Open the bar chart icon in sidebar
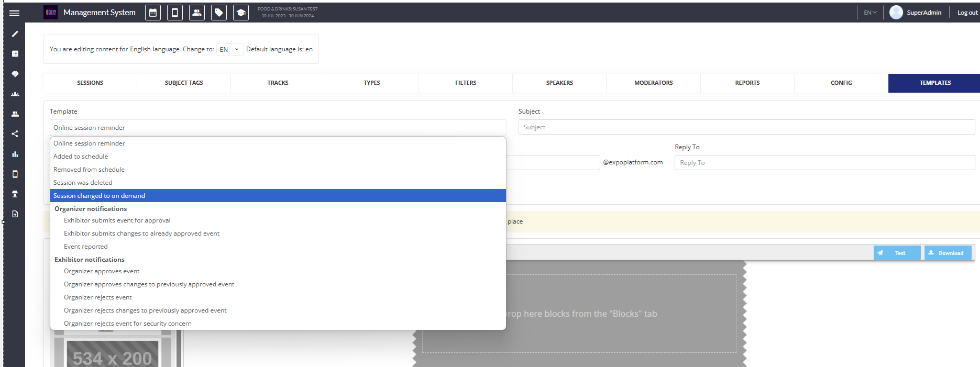980x367 pixels. pyautogui.click(x=15, y=154)
